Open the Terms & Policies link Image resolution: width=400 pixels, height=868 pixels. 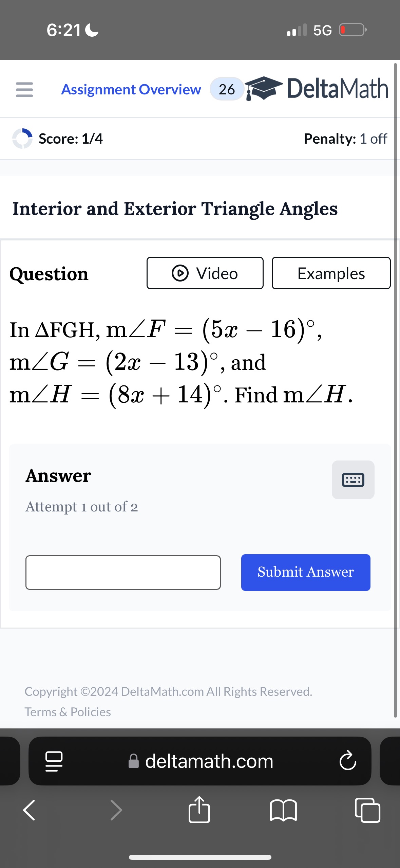[68, 712]
